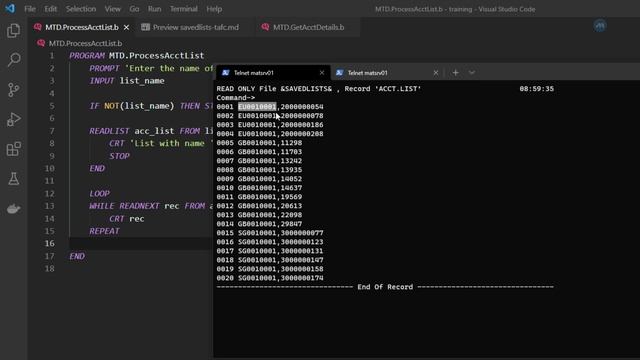Click the Command-> prompt line
The height and width of the screenshot is (360, 640).
pyautogui.click(x=236, y=98)
